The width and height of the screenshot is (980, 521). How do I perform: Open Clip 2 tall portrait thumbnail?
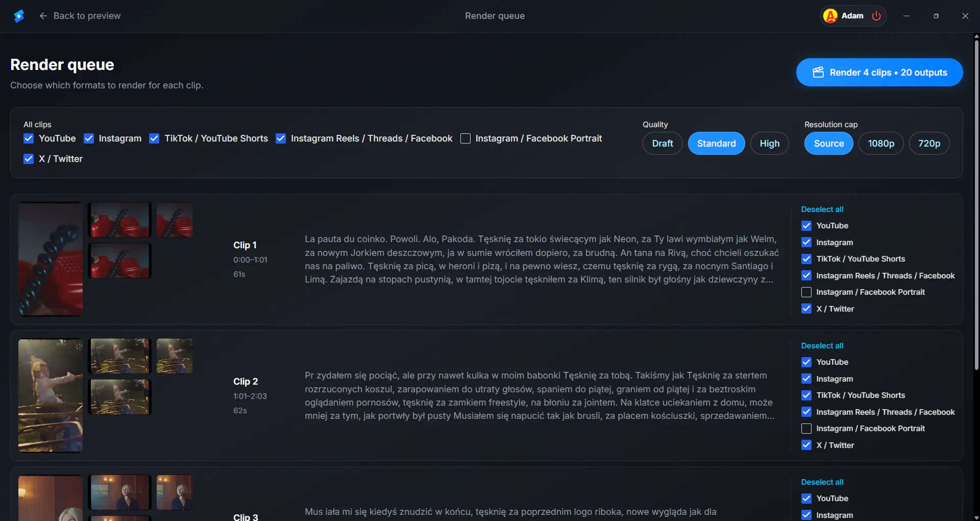click(x=51, y=395)
